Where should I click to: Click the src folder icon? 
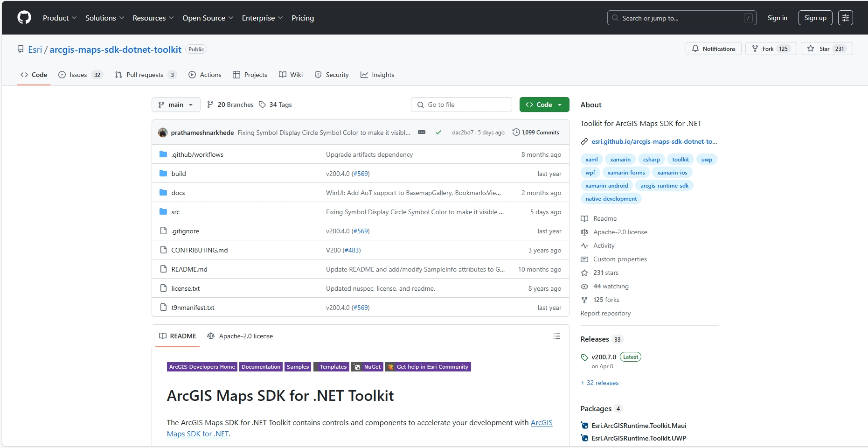(163, 211)
